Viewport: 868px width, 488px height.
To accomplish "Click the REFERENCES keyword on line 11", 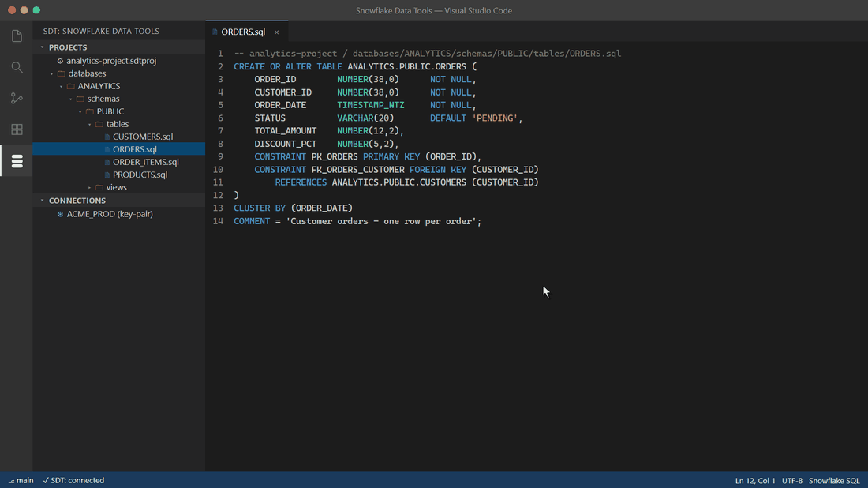I will coord(301,182).
